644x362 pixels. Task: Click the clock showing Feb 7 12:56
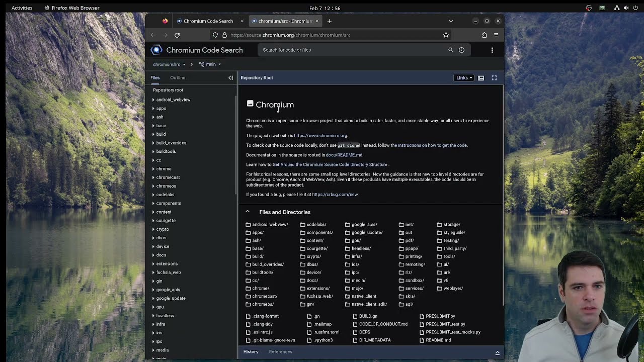tap(325, 8)
